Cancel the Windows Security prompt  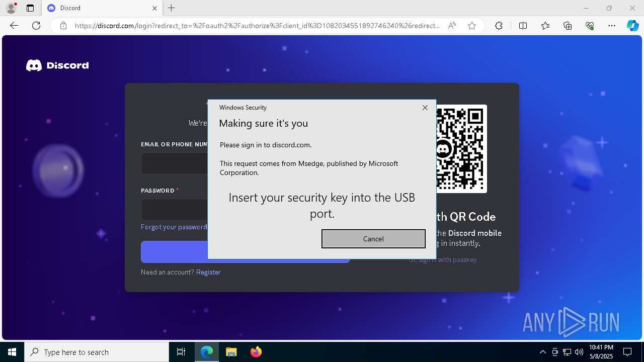pyautogui.click(x=373, y=239)
